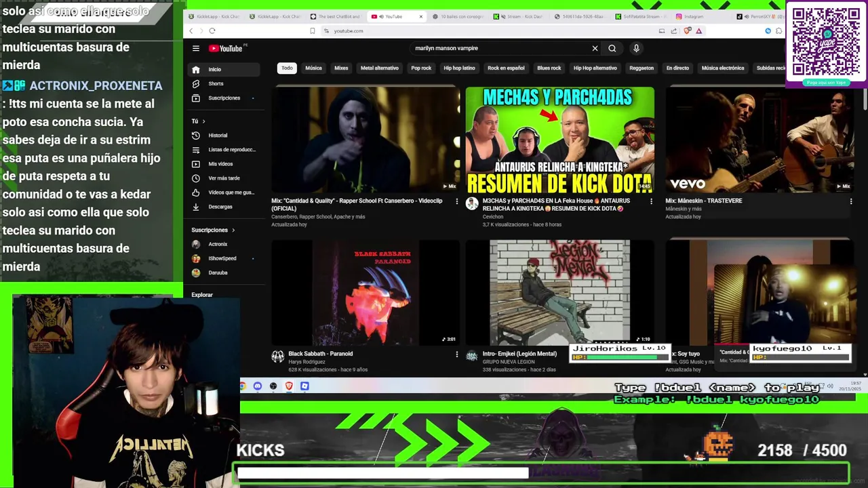This screenshot has height=488, width=868.
Task: Expand the Suscripciones section chevron
Action: [233, 230]
